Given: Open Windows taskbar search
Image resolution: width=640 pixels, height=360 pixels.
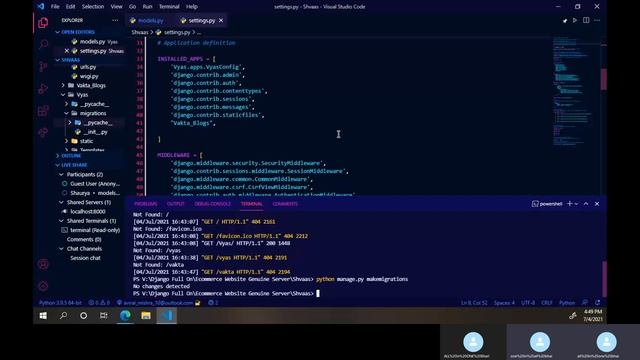Looking at the screenshot, I should pos(63,315).
